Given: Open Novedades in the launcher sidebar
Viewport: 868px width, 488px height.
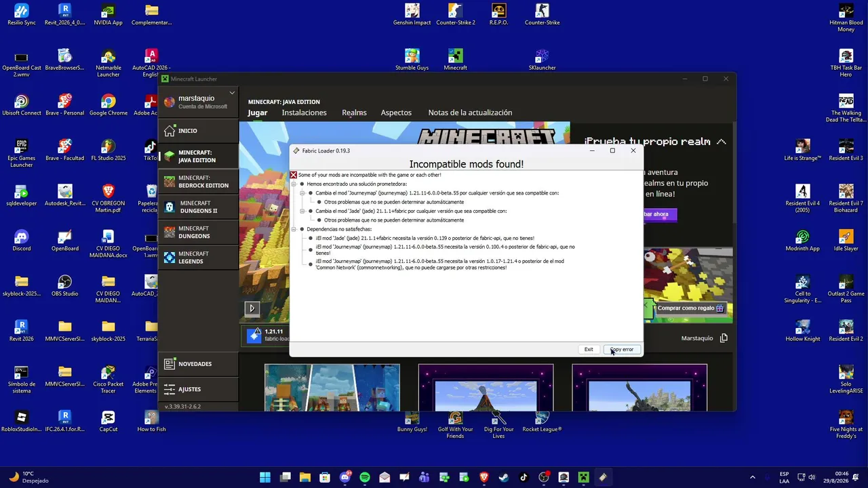Looking at the screenshot, I should click(x=198, y=364).
